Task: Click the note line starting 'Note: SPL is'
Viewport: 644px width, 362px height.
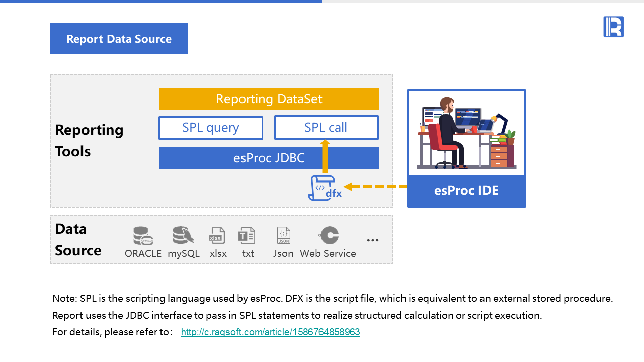Action: 333,298
